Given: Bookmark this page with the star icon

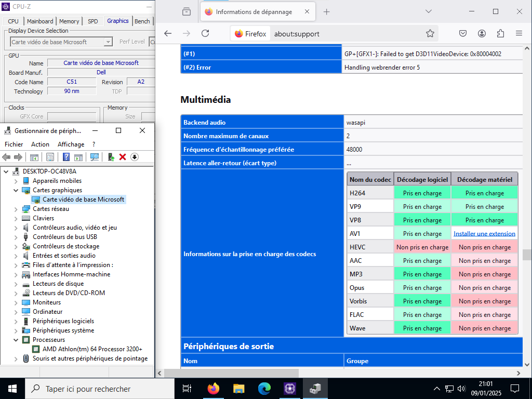Looking at the screenshot, I should click(430, 34).
